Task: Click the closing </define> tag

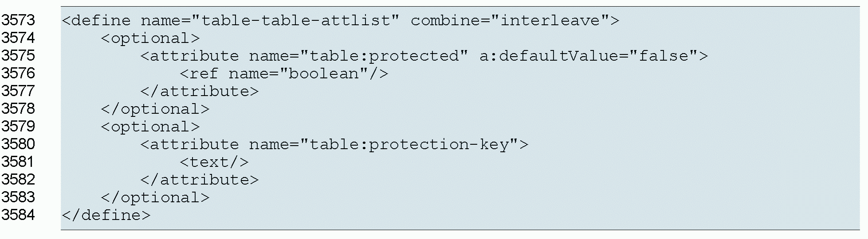Action: pyautogui.click(x=106, y=215)
